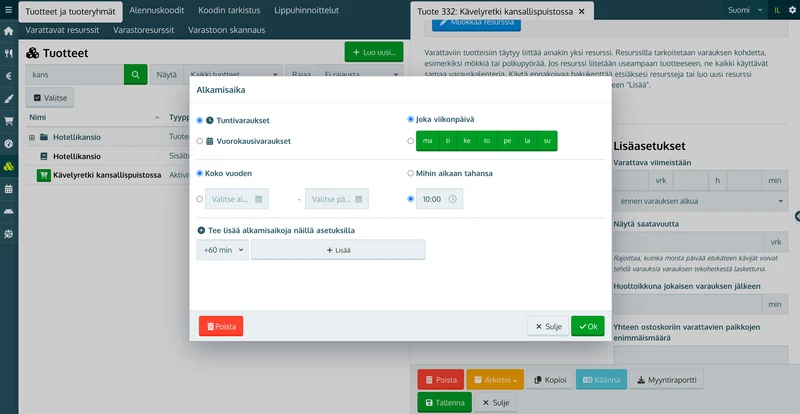The height and width of the screenshot is (414, 800).
Task: Click the green Tallenna button
Action: tap(444, 402)
